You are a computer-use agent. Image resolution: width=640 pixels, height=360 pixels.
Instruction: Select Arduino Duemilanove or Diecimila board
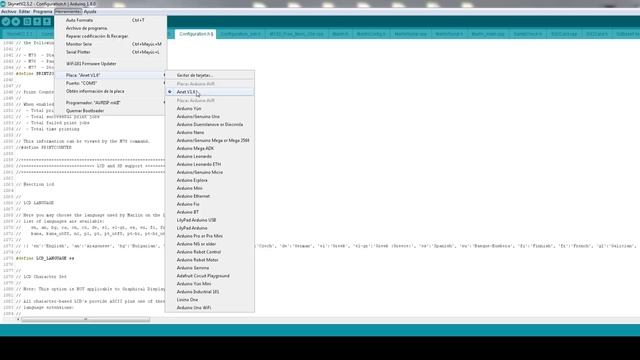tap(210, 124)
